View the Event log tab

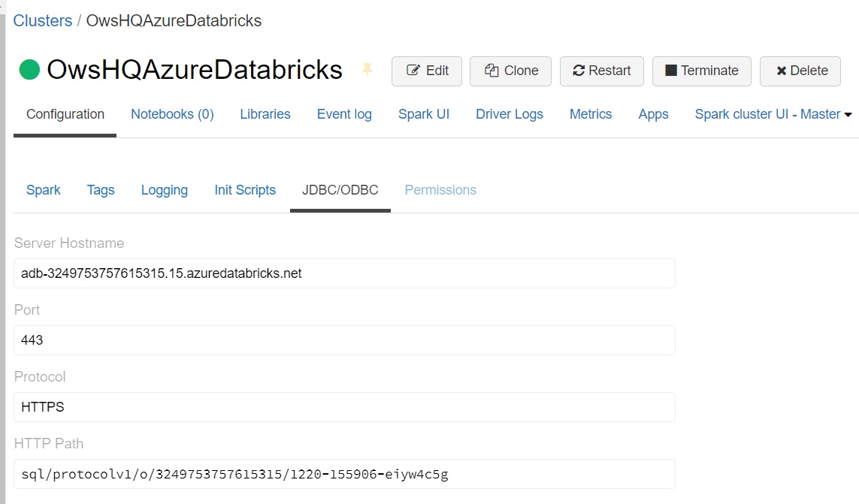tap(344, 114)
